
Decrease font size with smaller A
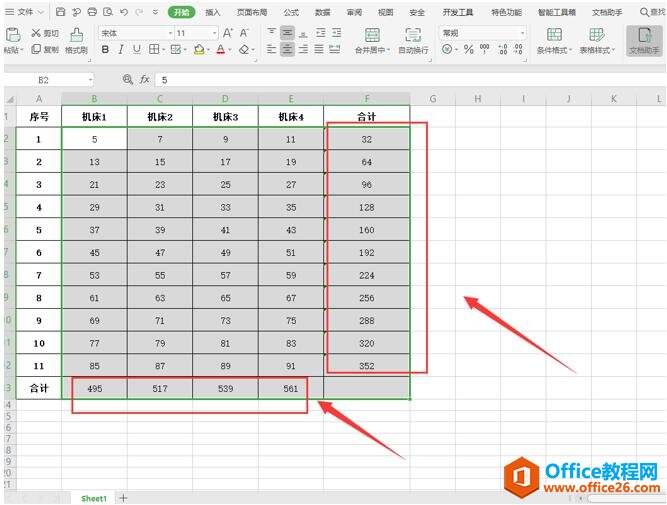tap(244, 33)
